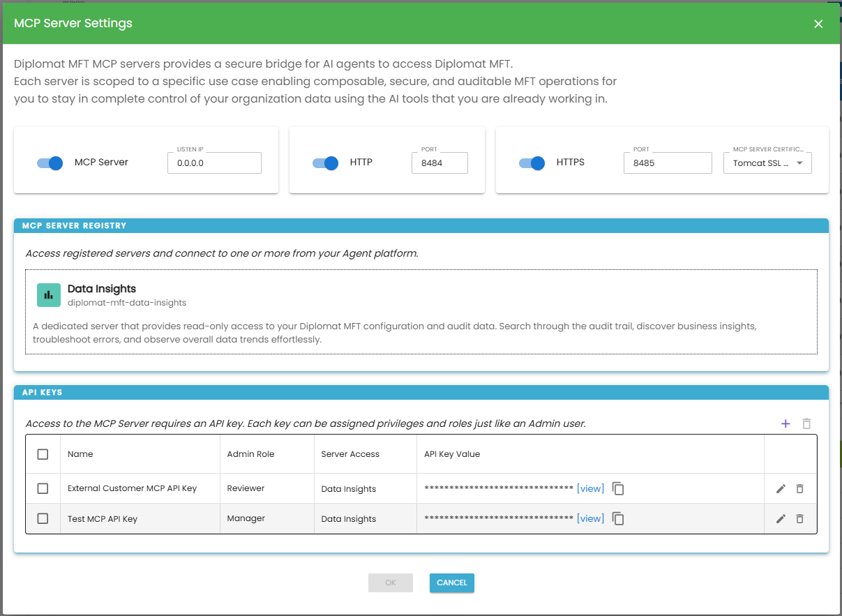The height and width of the screenshot is (616, 842).
Task: Click the MCP Server Registry section header
Action: (x=421, y=225)
